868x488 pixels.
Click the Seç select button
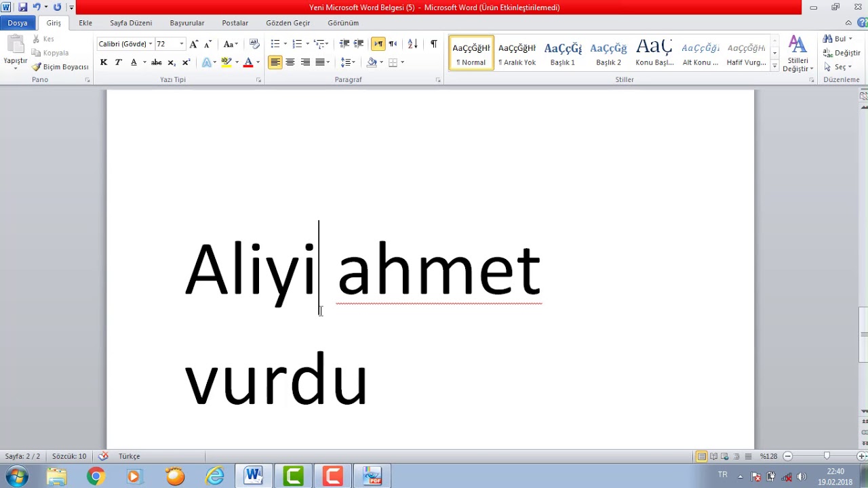coord(837,67)
